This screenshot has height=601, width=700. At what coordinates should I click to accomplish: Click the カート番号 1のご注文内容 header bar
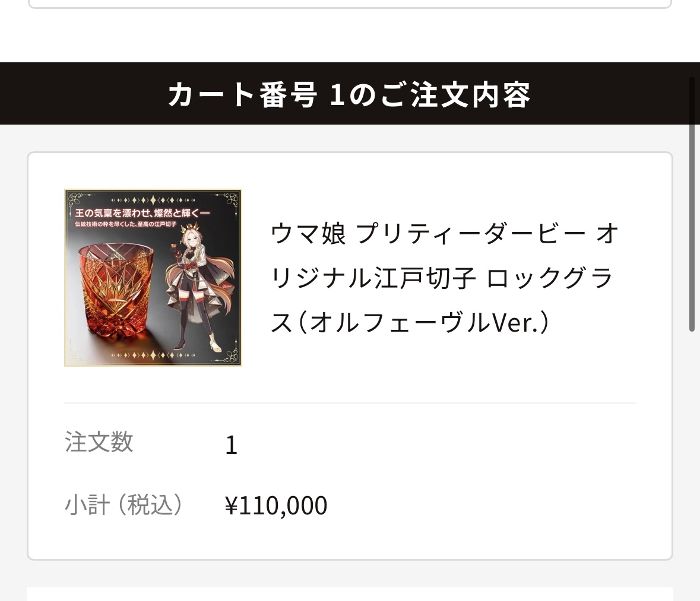point(350,93)
